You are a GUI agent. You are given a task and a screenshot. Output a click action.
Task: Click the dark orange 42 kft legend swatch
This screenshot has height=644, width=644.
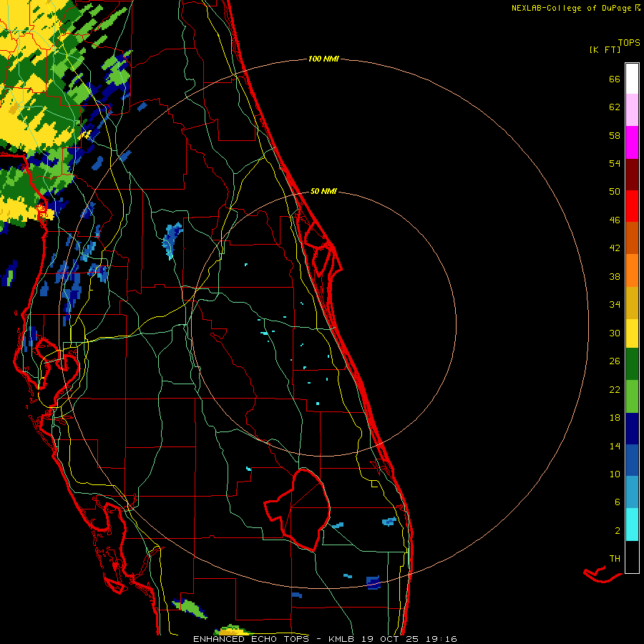[x=632, y=238]
